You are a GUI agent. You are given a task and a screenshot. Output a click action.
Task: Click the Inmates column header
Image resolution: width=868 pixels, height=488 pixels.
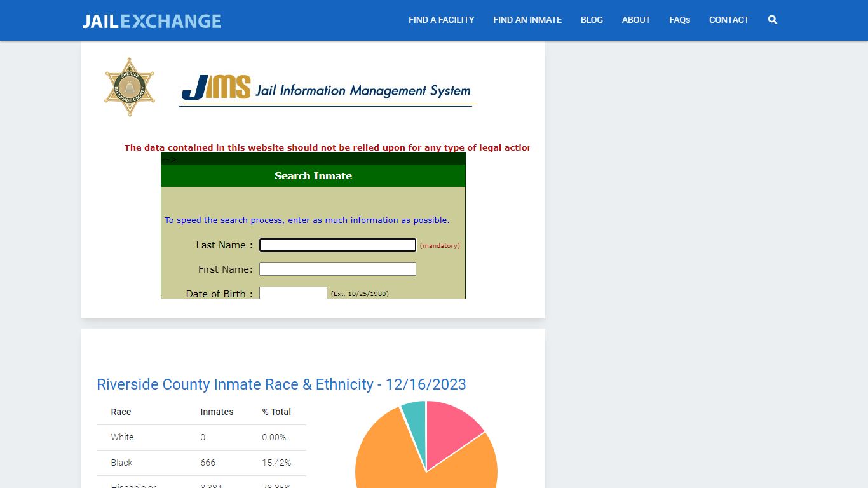coord(217,412)
